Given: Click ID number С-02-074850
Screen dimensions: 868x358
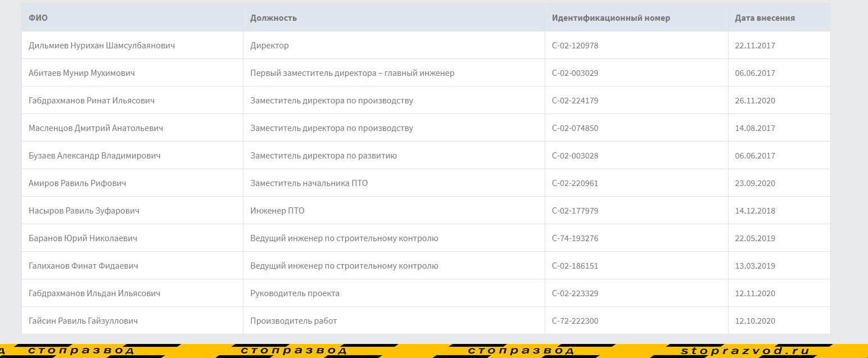Looking at the screenshot, I should [575, 128].
